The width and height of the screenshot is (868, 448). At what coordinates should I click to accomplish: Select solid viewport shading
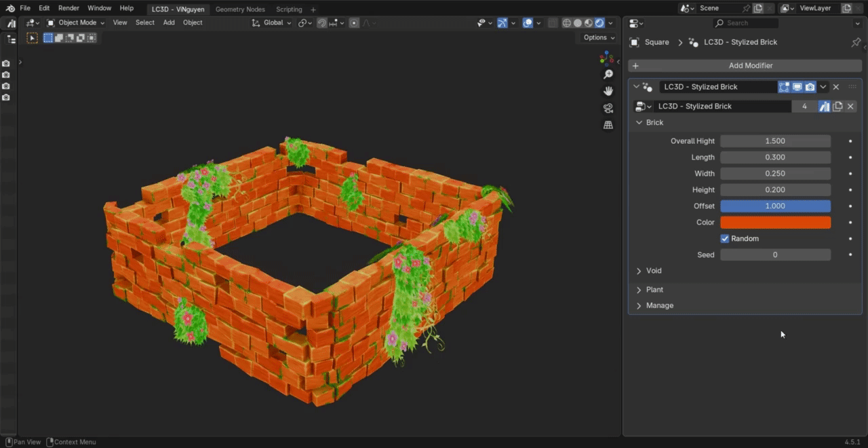pos(578,23)
